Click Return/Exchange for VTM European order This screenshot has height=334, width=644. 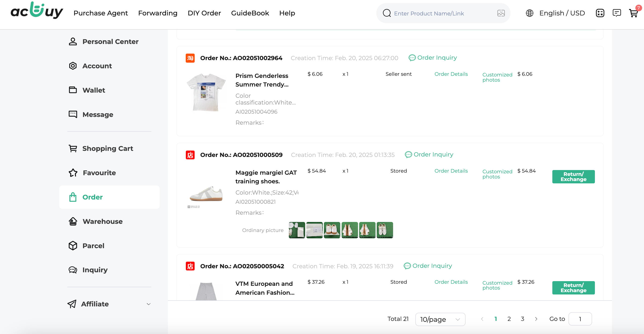pos(573,288)
